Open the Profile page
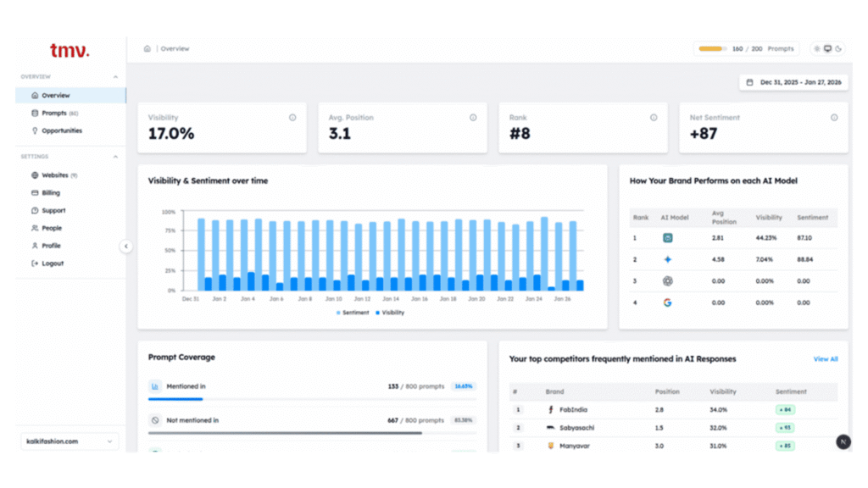This screenshot has width=868, height=488. click(70, 246)
